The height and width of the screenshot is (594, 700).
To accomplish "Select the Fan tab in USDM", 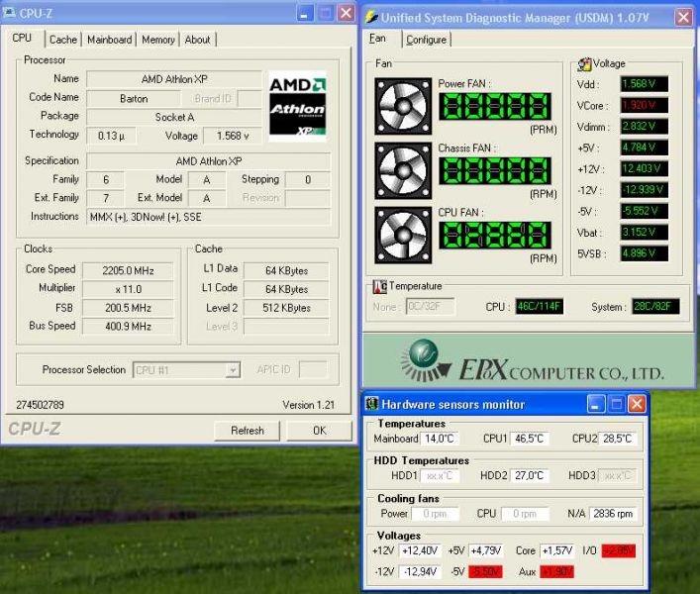I will [x=377, y=39].
